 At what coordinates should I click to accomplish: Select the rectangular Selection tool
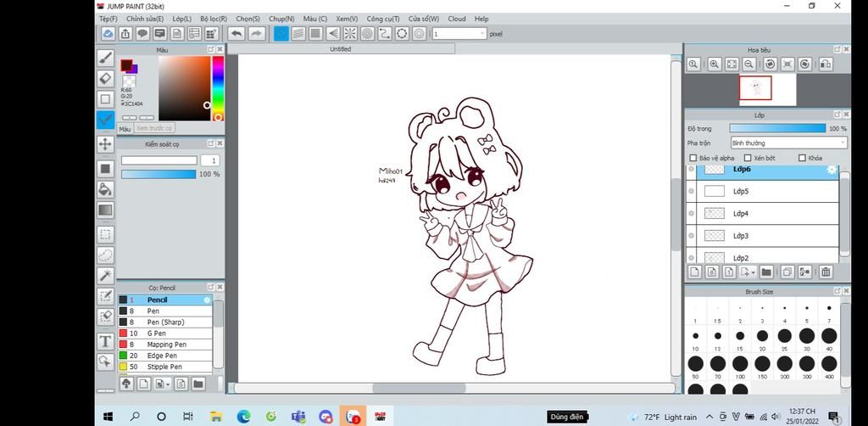[x=105, y=234]
